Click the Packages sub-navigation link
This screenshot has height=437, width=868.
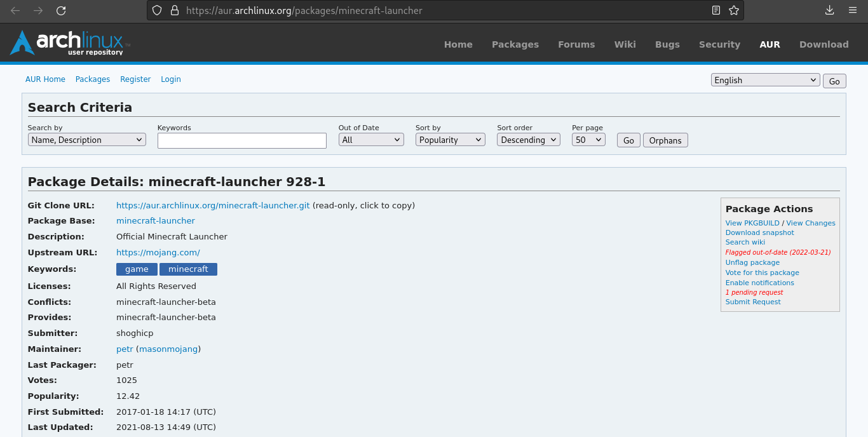(x=93, y=79)
